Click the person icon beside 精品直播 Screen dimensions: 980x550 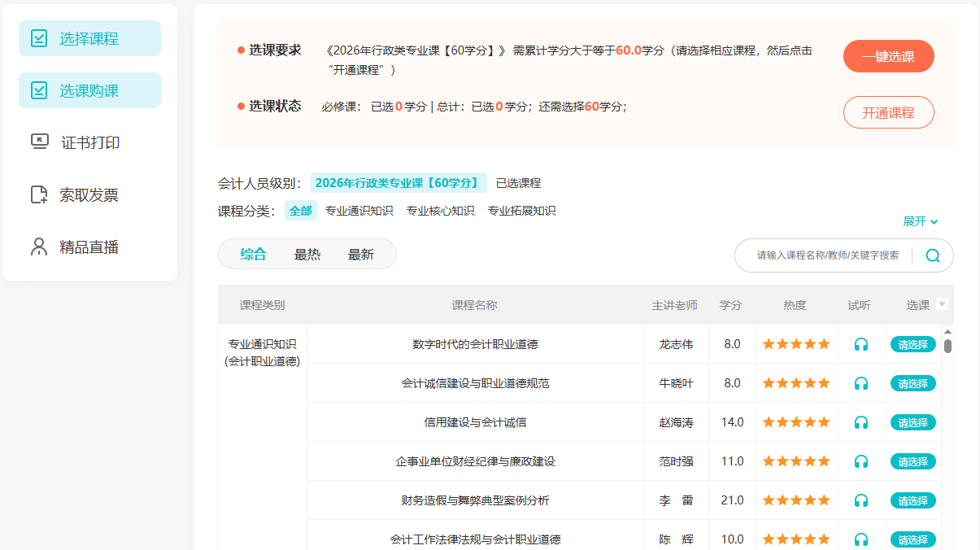[39, 247]
